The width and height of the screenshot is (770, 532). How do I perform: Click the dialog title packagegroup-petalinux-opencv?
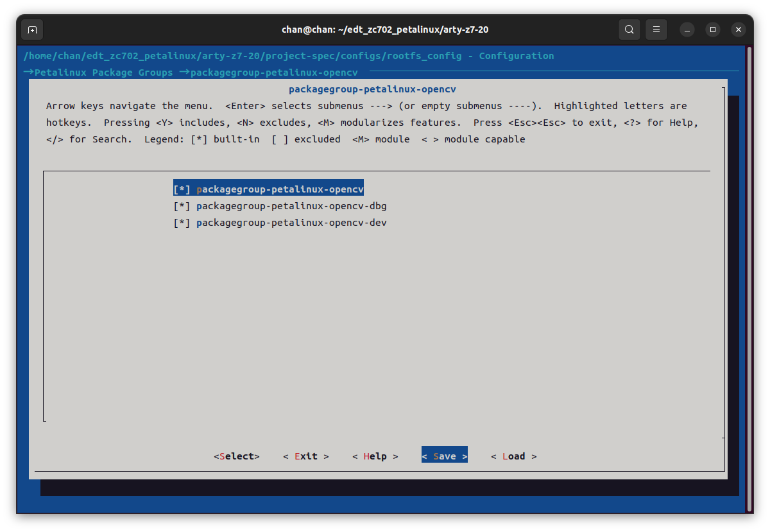pyautogui.click(x=372, y=89)
